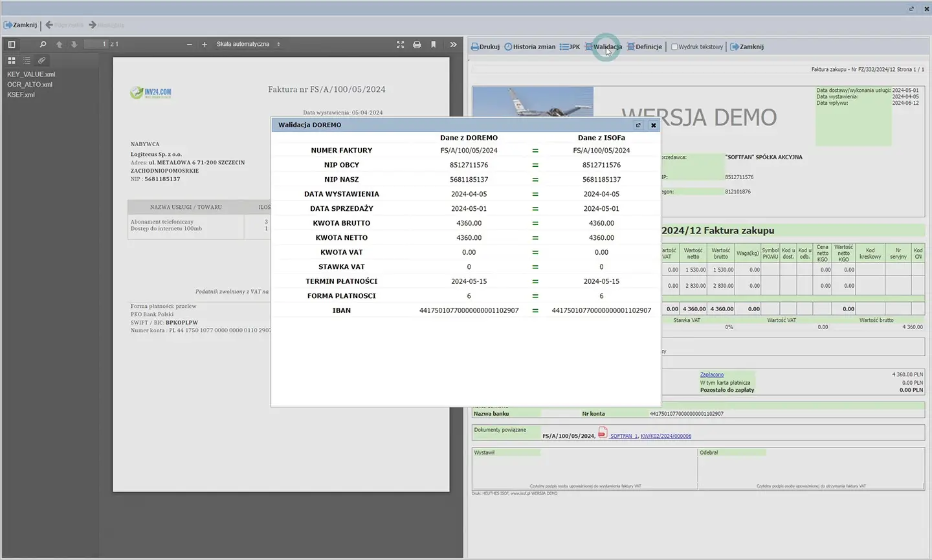Open the JPK toolbar item

point(570,47)
